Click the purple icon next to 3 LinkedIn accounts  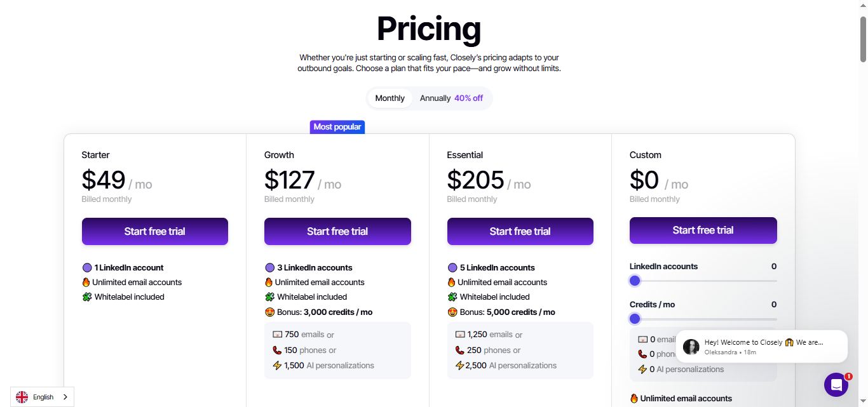pyautogui.click(x=269, y=267)
